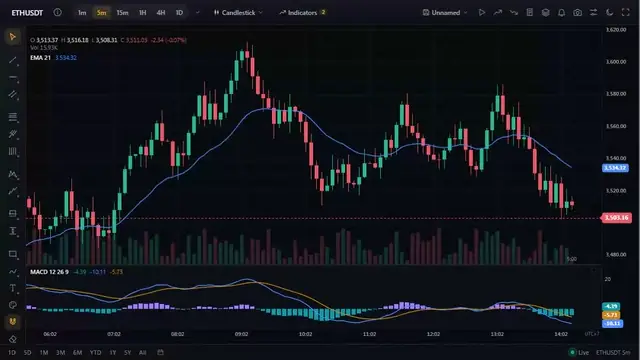The image size is (640, 360).
Task: Select the trend line drawing tool
Action: click(13, 60)
